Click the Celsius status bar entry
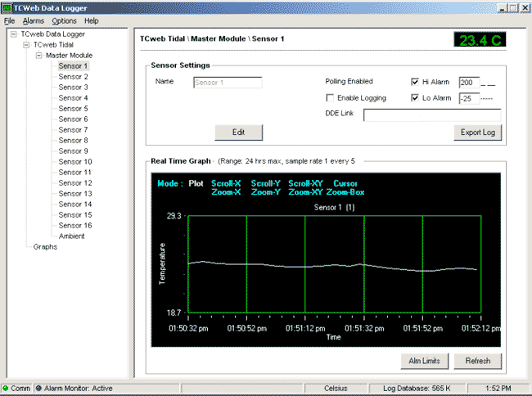 pyautogui.click(x=336, y=388)
